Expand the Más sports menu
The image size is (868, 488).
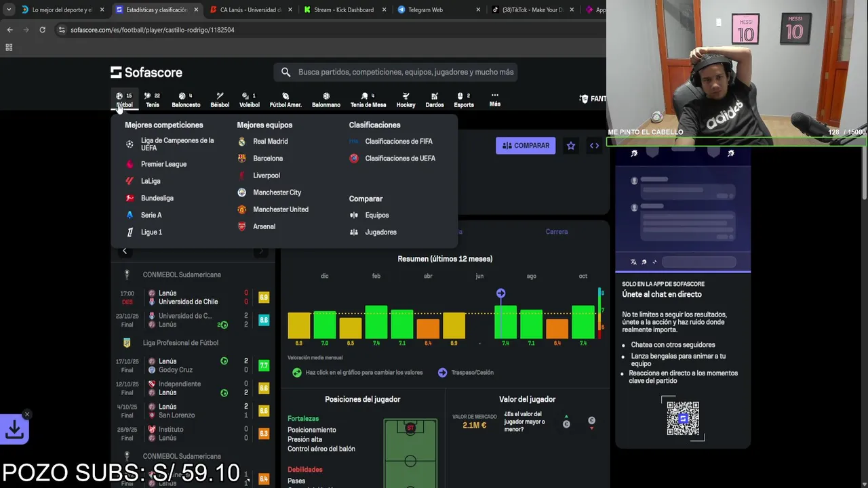[495, 100]
